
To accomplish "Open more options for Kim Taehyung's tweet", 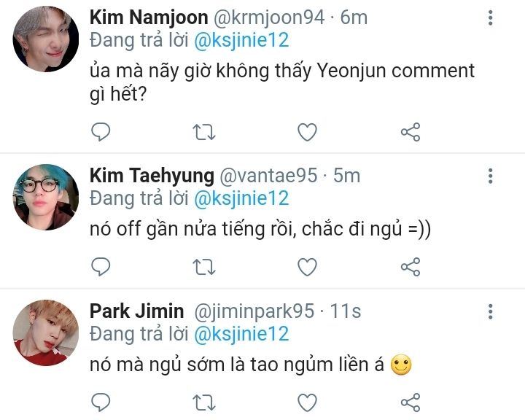I will pos(491,176).
